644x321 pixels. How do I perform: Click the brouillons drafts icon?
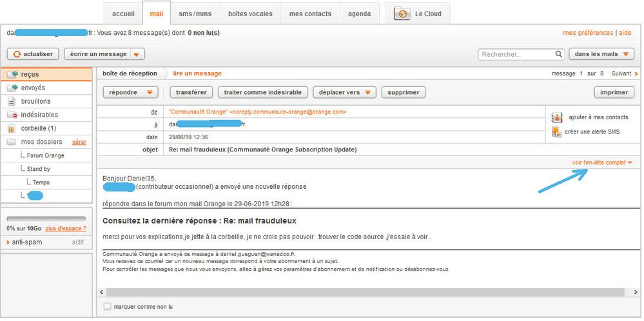pos(12,101)
